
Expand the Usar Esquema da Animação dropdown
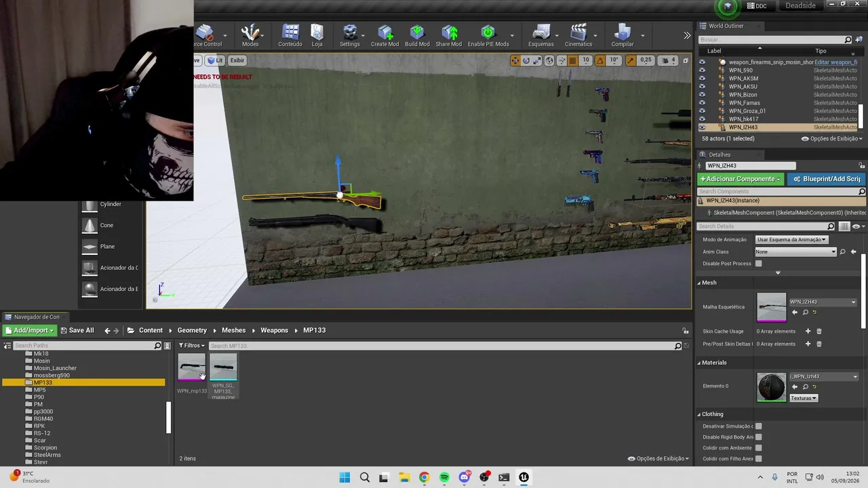click(791, 239)
